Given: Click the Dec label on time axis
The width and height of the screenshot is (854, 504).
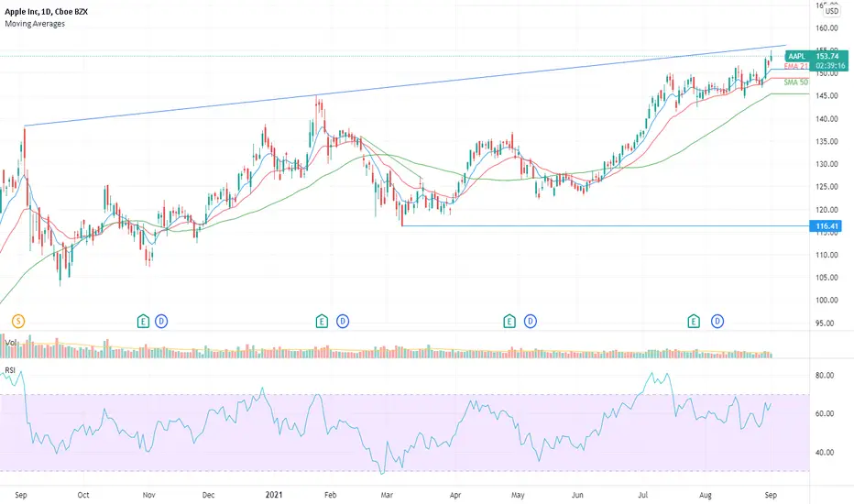Looking at the screenshot, I should click(x=208, y=495).
